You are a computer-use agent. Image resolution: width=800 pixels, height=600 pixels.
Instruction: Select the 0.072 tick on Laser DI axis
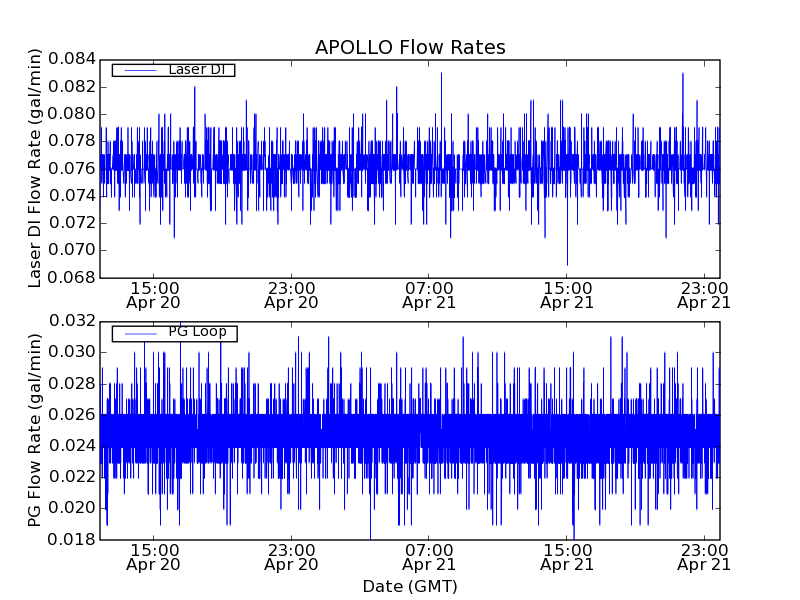coord(72,223)
